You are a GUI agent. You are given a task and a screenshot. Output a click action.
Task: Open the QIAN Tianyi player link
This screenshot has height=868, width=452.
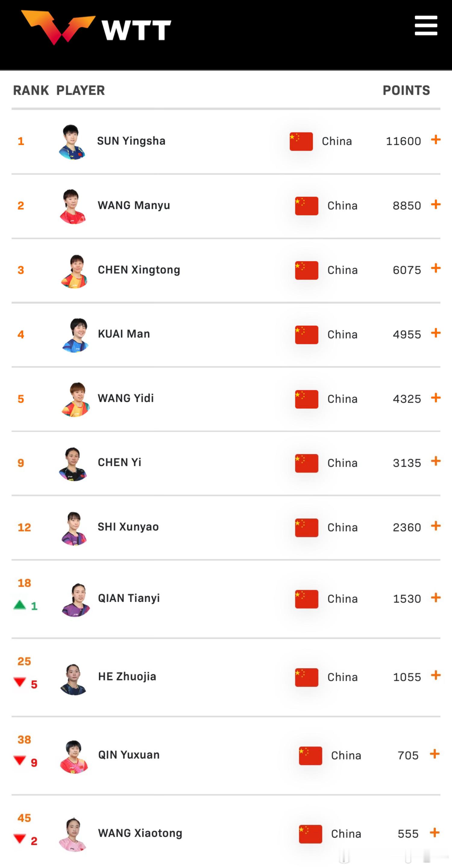[128, 598]
